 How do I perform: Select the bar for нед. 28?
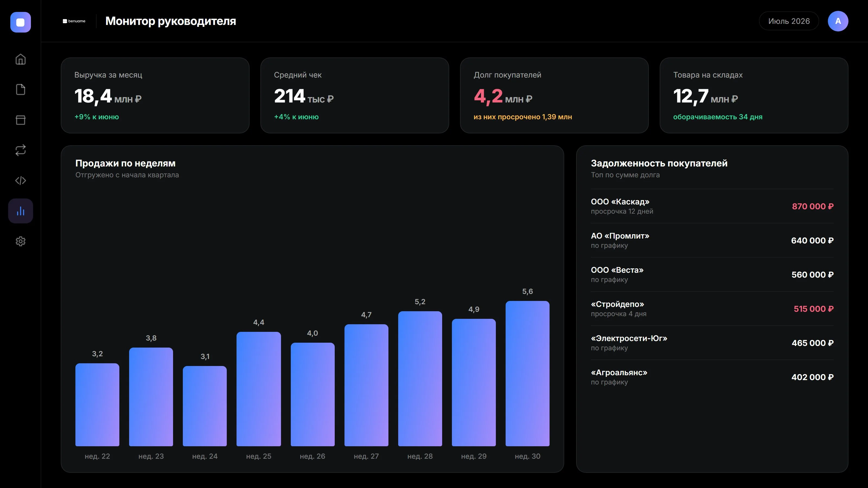tap(420, 378)
